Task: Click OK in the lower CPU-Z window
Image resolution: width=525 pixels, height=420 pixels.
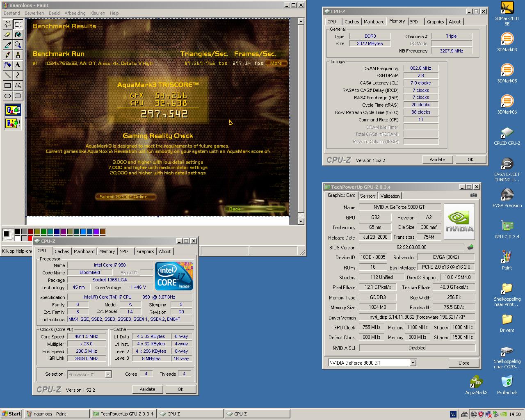Action: 180,389
